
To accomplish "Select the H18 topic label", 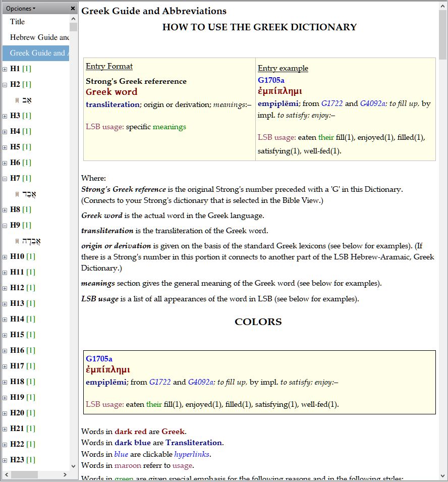I will (x=17, y=382).
